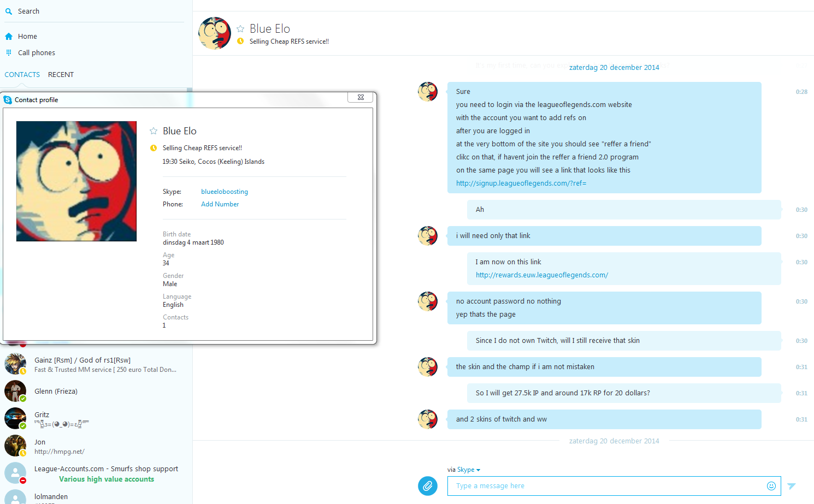
Task: Open the via Skype dropdown
Action: (468, 470)
